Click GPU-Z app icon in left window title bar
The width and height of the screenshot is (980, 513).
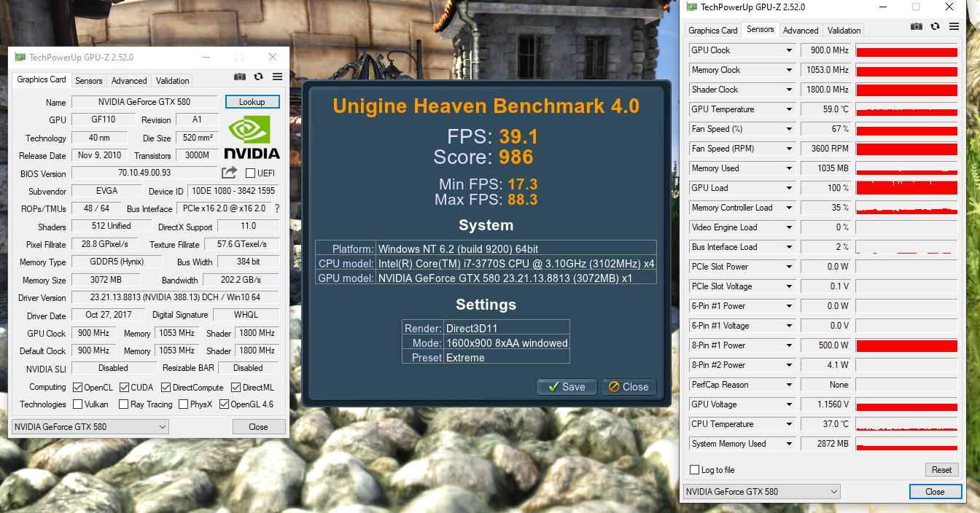coord(20,57)
